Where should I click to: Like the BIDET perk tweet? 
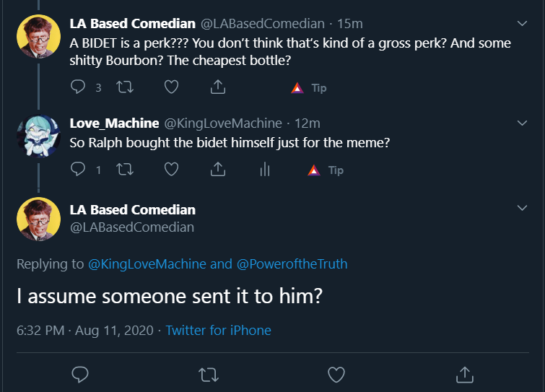[x=171, y=87]
